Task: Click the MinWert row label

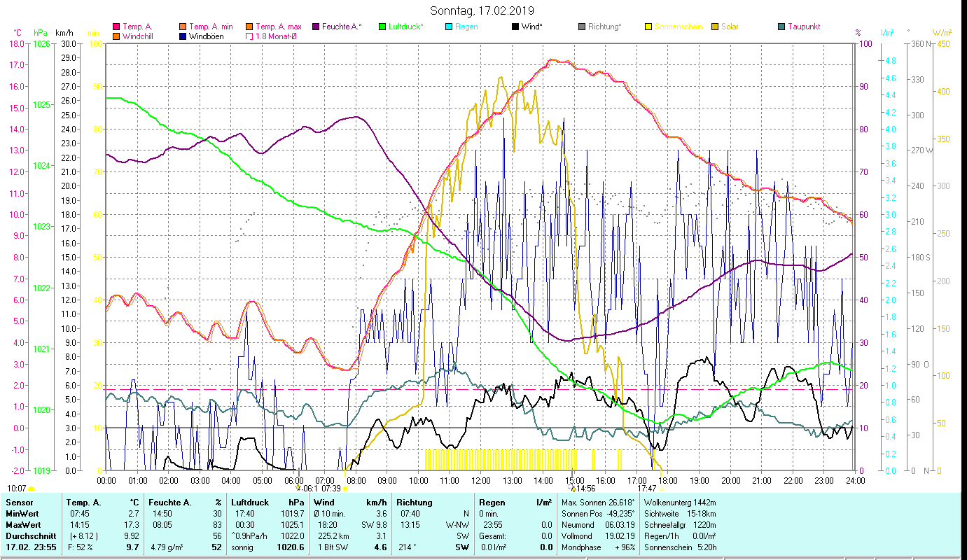Action: click(x=22, y=514)
